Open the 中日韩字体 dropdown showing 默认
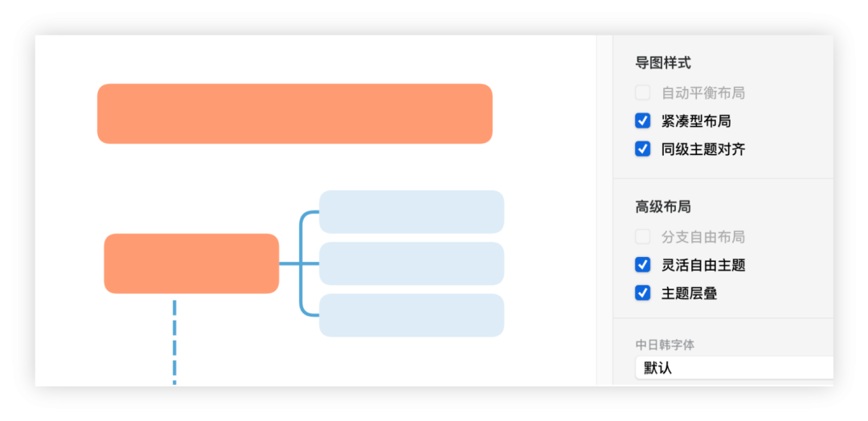The height and width of the screenshot is (421, 868). 734,368
